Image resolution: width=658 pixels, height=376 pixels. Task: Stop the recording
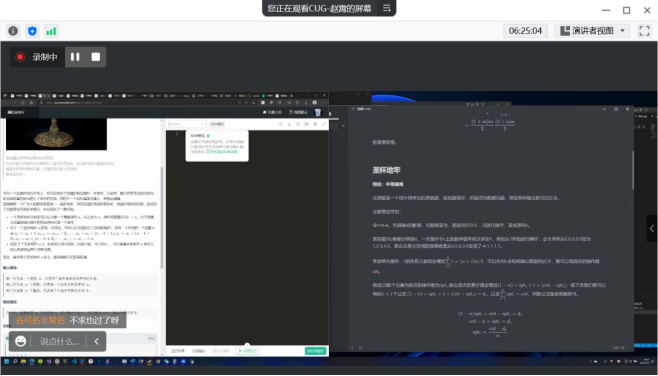click(x=96, y=57)
